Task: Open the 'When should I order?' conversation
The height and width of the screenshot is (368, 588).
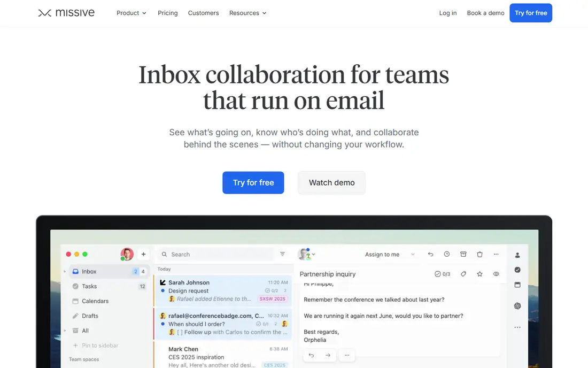Action: click(223, 324)
